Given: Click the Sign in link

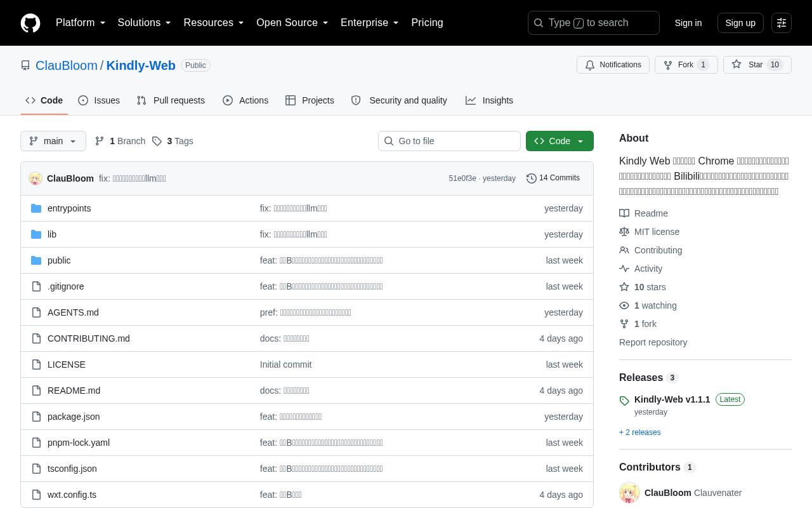Looking at the screenshot, I should pos(688,23).
